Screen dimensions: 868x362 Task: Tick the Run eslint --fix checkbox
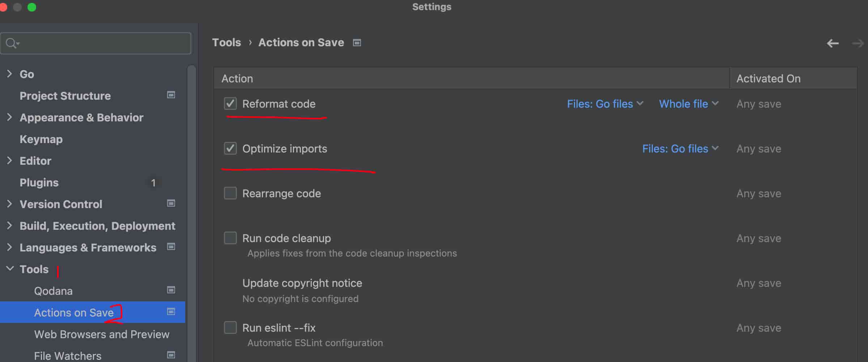click(230, 328)
